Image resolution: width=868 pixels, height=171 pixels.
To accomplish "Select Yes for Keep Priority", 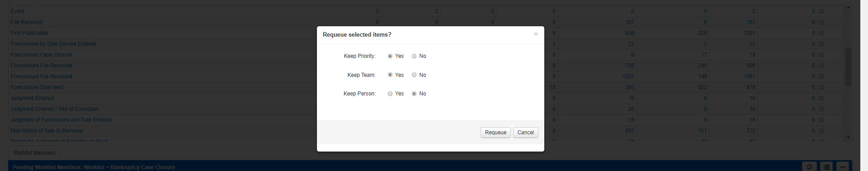I will 390,56.
